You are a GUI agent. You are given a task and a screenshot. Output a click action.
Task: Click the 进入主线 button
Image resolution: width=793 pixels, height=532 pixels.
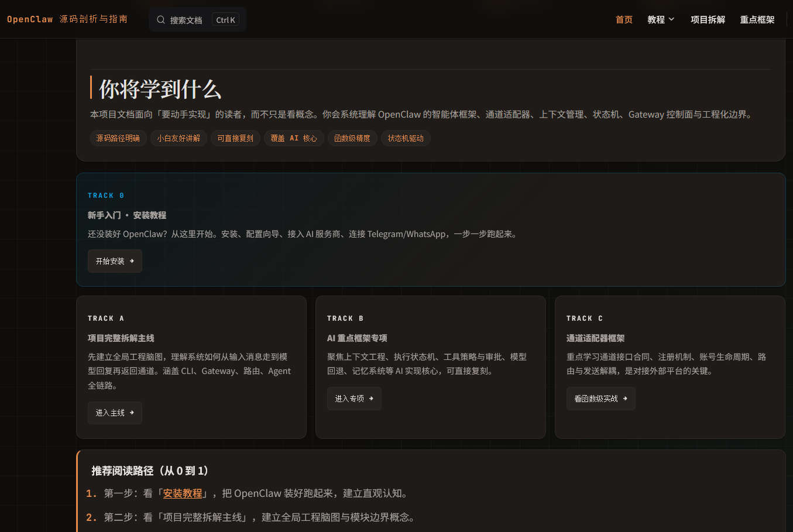coord(115,413)
